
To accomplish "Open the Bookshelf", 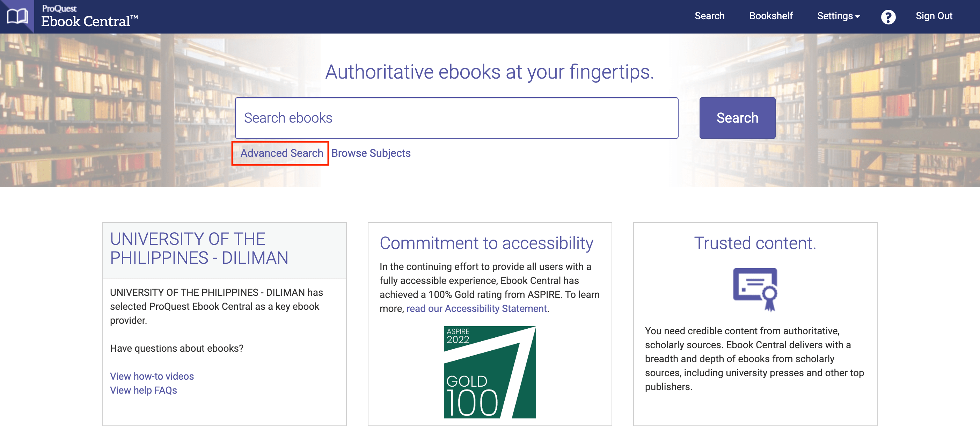I will click(x=771, y=16).
